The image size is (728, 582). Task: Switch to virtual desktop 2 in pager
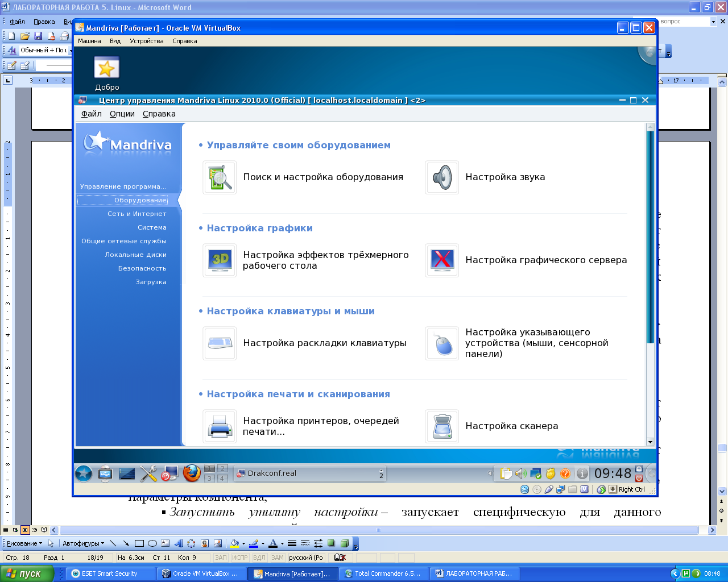(222, 468)
